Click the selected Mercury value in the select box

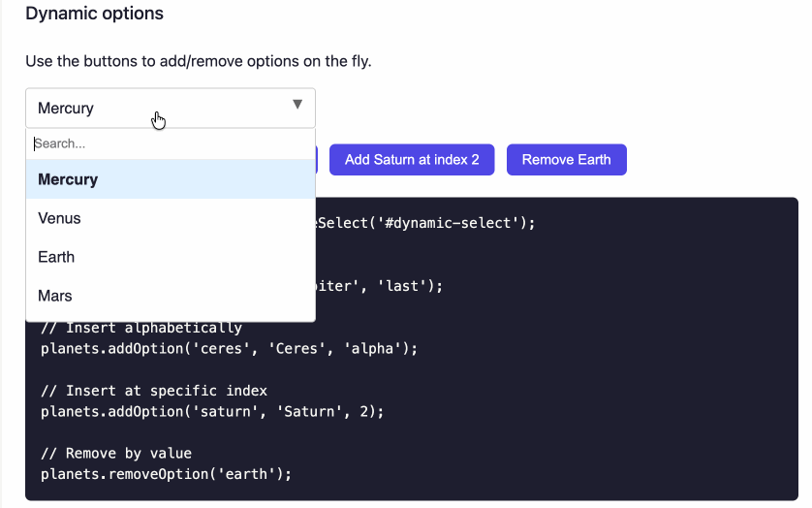(66, 109)
